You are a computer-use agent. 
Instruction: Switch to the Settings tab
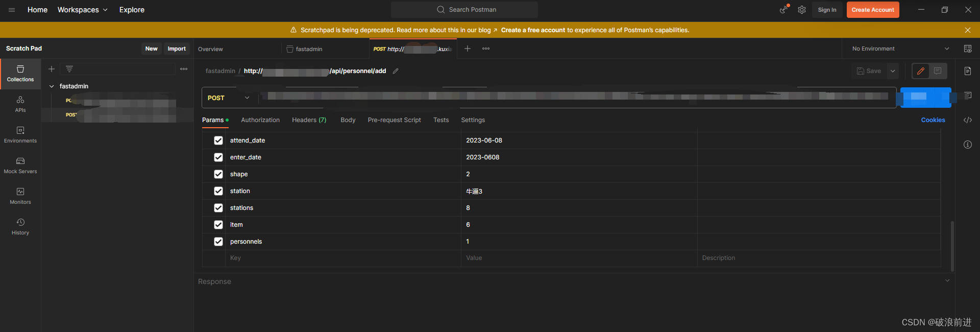[473, 120]
